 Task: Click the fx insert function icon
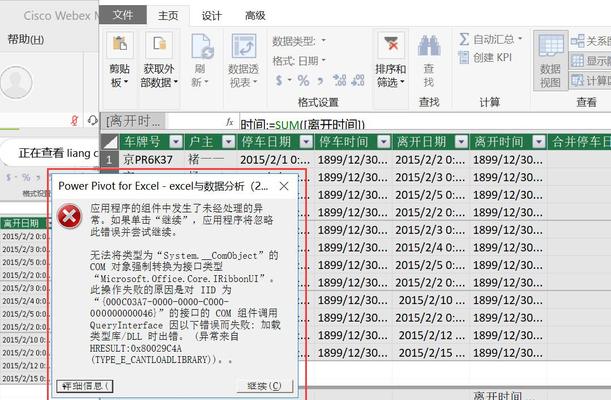click(230, 122)
